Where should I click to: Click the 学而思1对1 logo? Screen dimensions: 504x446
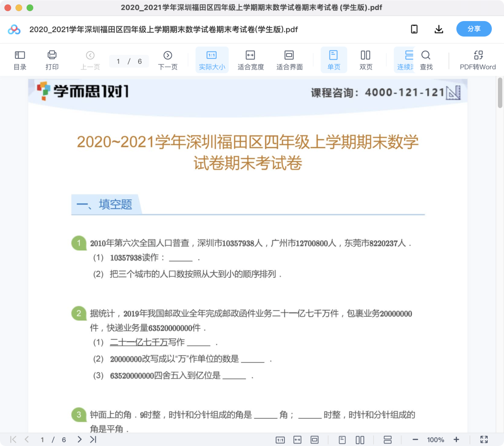click(83, 91)
